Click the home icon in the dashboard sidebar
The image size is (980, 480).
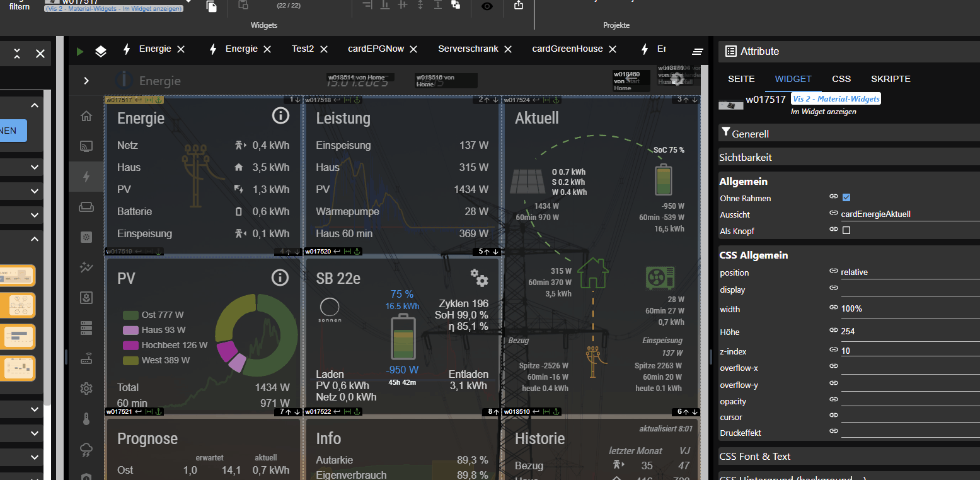pyautogui.click(x=86, y=116)
